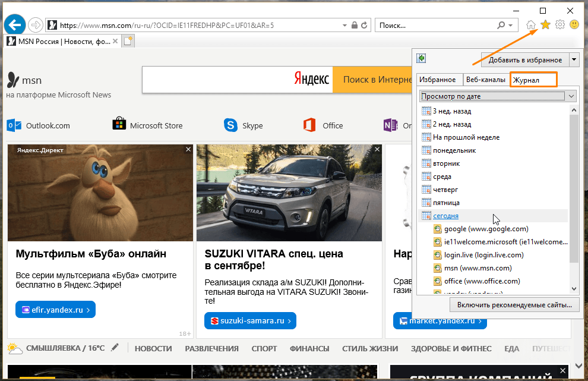Follow the efir.yandex.ru link button
588x381 pixels.
pos(55,310)
